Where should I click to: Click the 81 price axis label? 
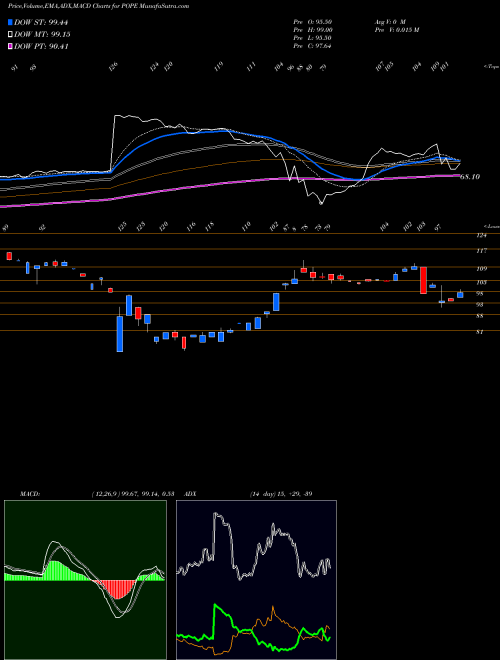[x=480, y=332]
